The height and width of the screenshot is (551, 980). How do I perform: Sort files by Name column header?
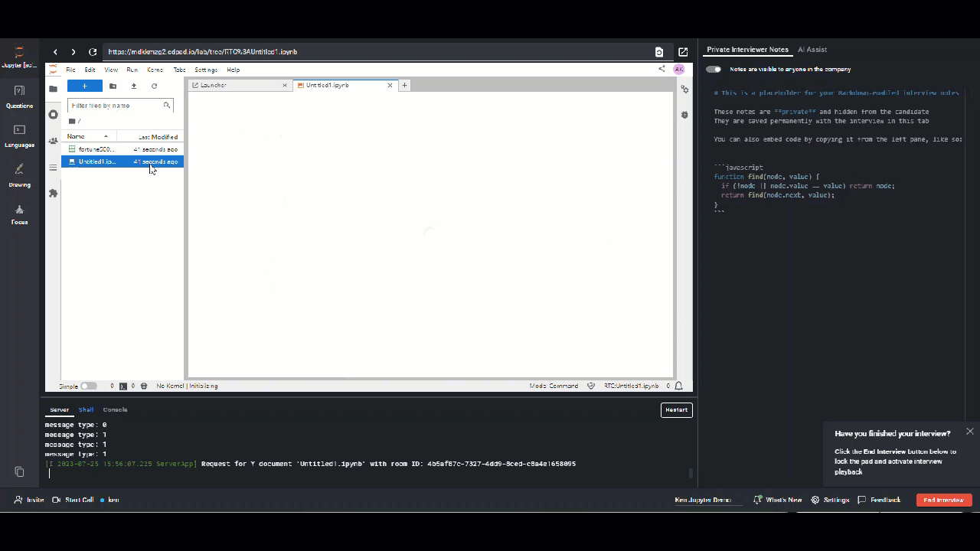[76, 137]
